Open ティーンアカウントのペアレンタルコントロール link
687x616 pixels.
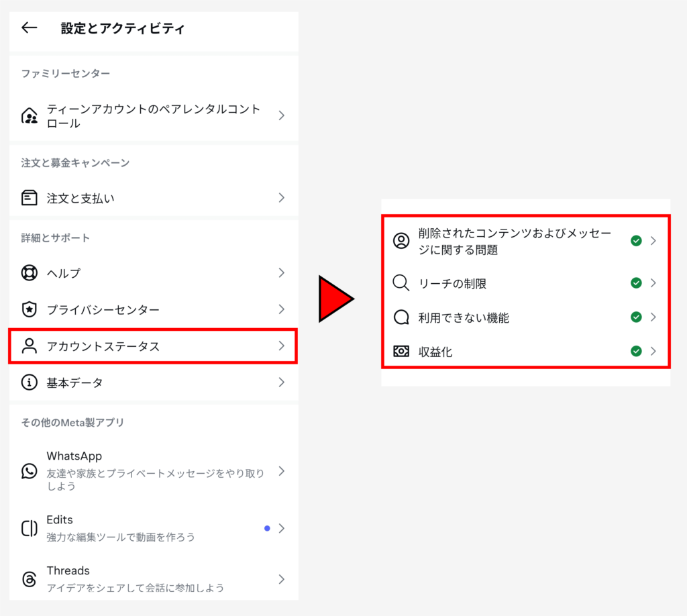pyautogui.click(x=153, y=116)
